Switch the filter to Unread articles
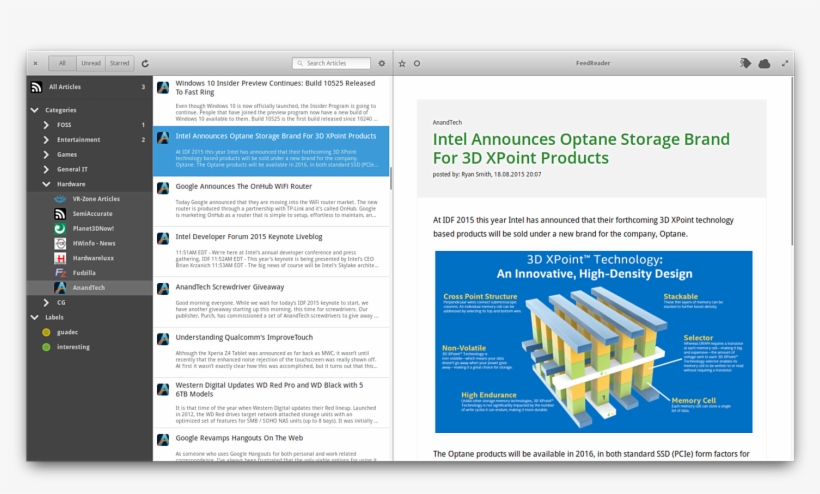This screenshot has width=820, height=494. (91, 63)
